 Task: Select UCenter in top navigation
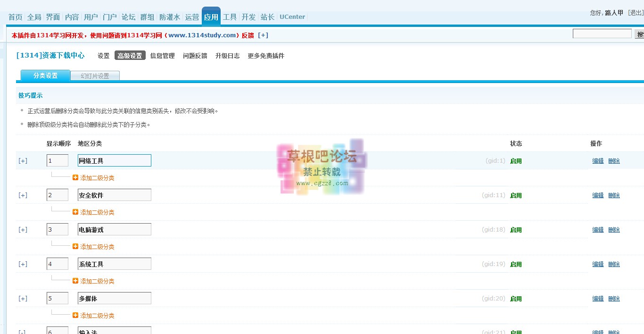pos(292,17)
